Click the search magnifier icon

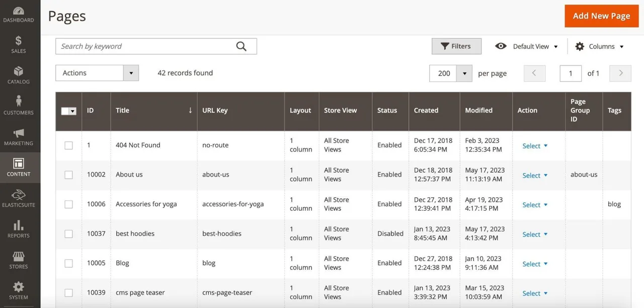(242, 46)
